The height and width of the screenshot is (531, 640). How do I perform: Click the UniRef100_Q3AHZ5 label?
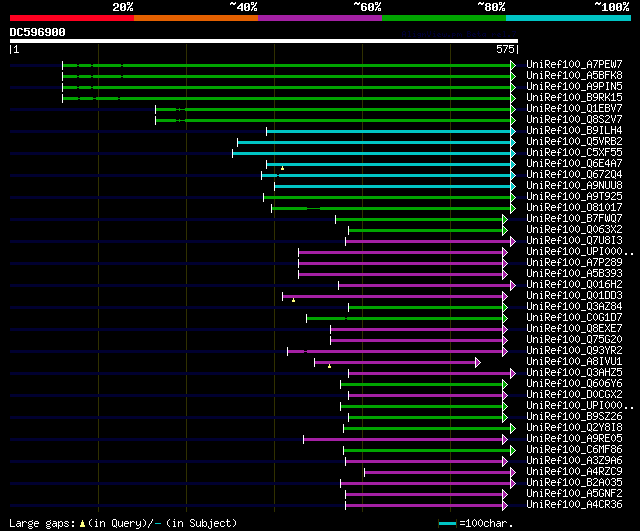[574, 373]
